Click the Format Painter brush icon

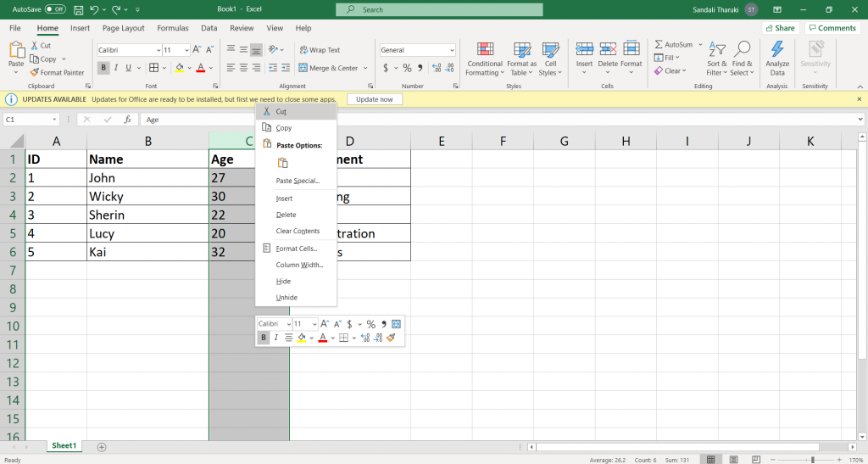click(x=34, y=73)
